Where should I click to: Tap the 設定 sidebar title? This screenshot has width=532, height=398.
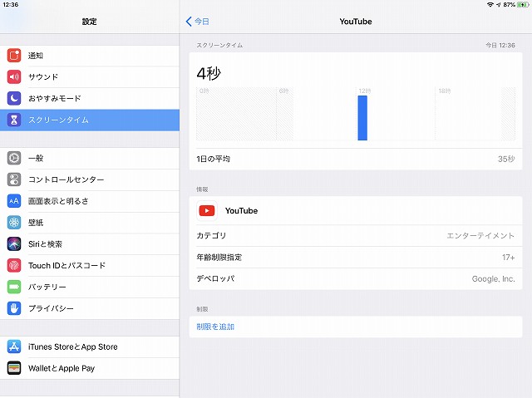(x=90, y=22)
